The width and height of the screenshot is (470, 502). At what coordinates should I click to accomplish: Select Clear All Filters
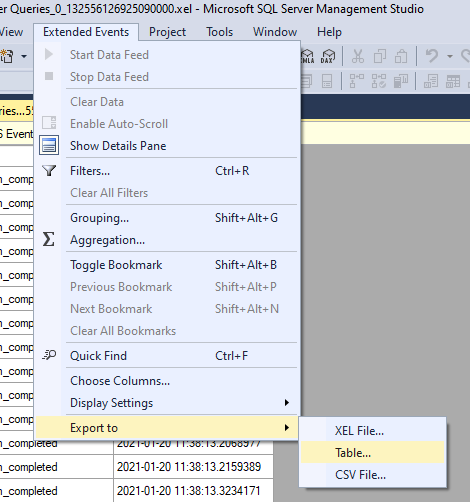click(167, 193)
